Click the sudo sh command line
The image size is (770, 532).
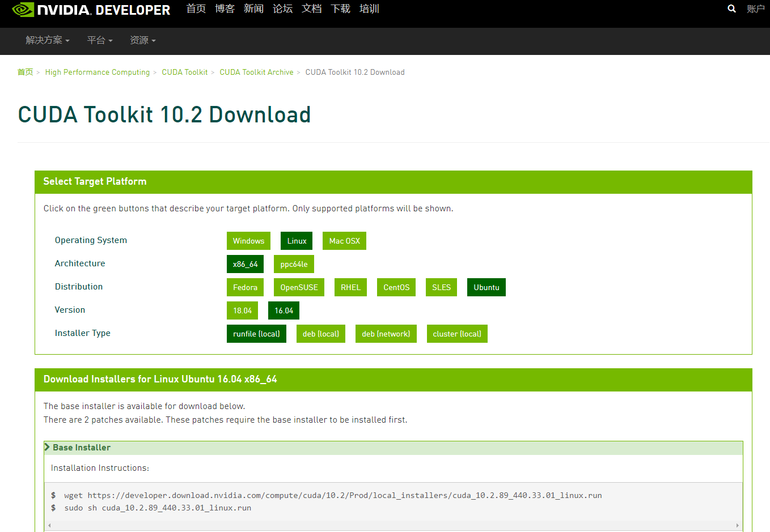[x=158, y=508]
